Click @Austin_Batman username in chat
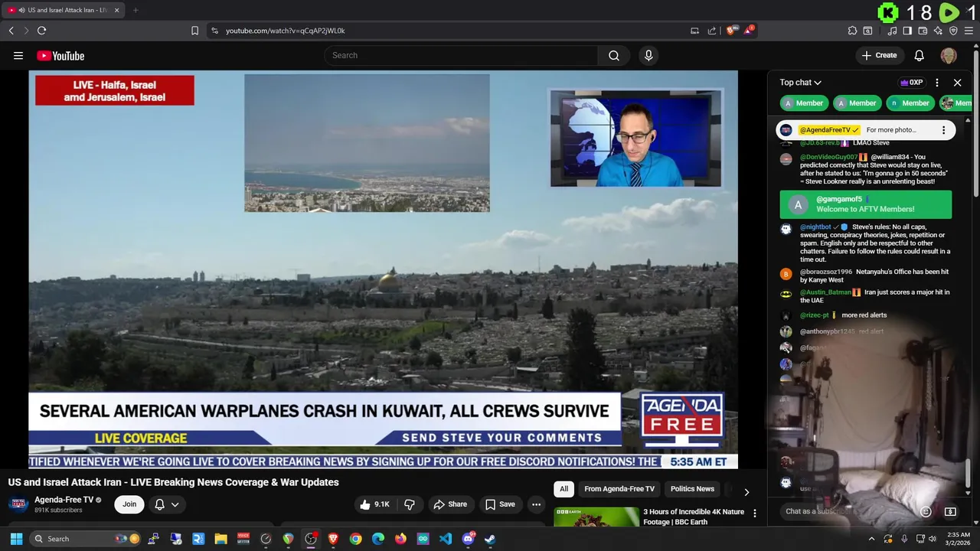The width and height of the screenshot is (980, 551). (x=825, y=292)
